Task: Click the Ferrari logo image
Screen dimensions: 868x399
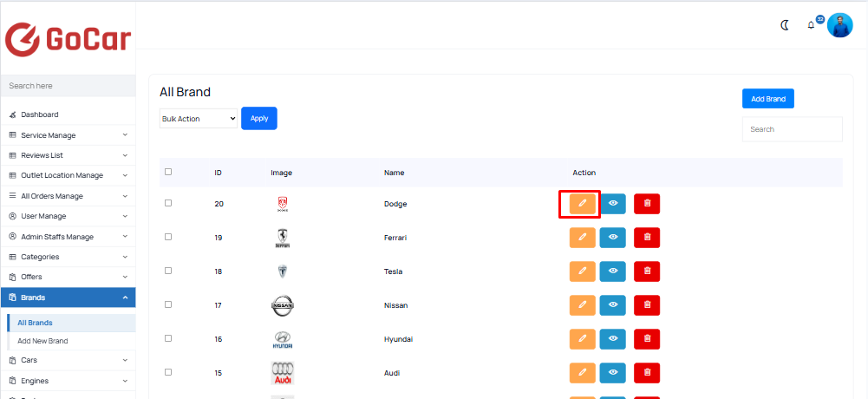Action: 283,238
